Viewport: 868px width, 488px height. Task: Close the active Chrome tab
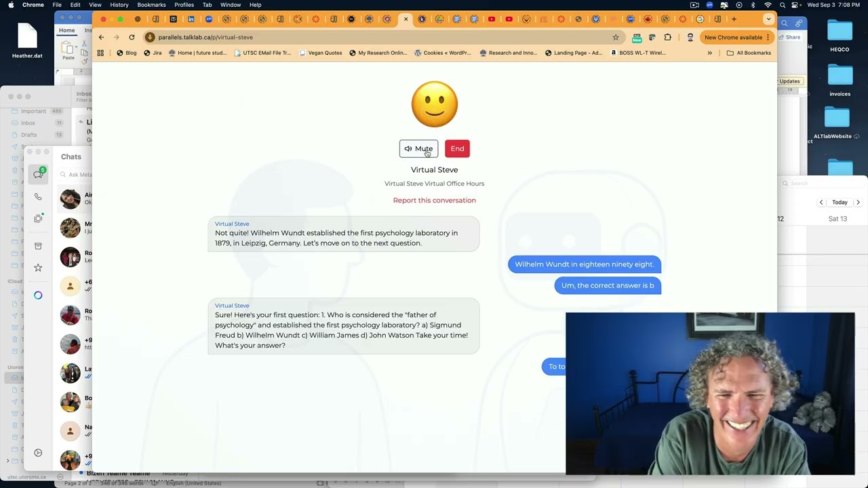point(406,19)
